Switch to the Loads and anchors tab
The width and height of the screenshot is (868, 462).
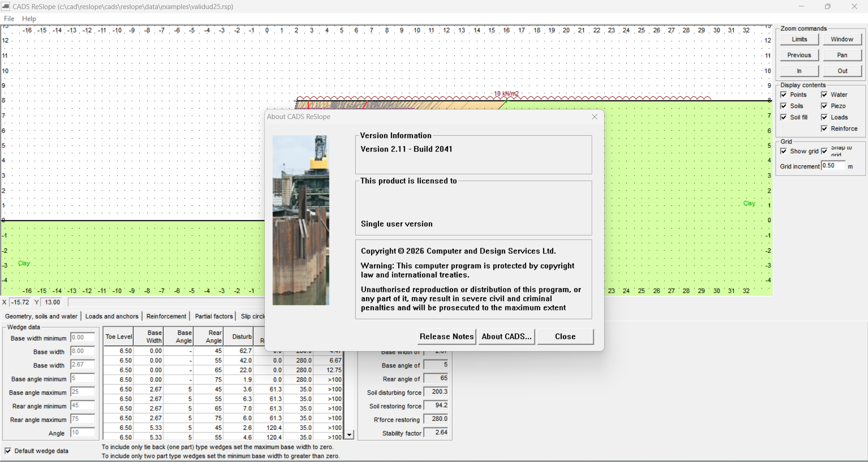point(112,316)
